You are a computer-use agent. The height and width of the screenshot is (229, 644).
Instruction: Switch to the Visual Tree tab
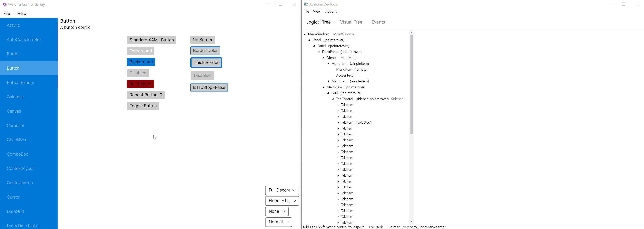pyautogui.click(x=351, y=22)
